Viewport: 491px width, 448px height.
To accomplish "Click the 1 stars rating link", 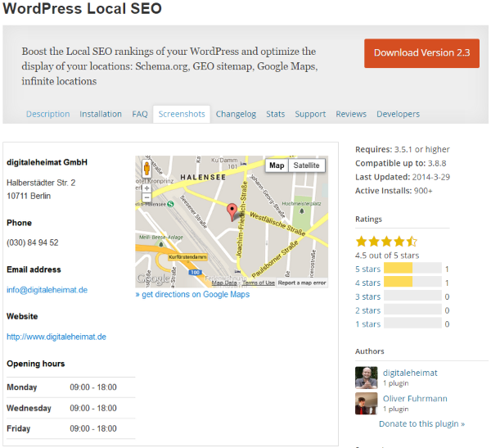I will click(368, 324).
